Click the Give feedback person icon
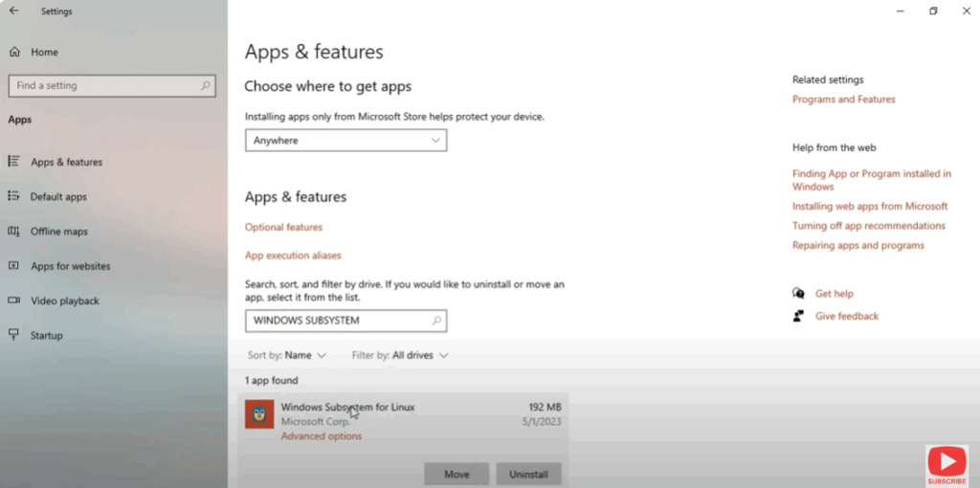The height and width of the screenshot is (488, 980). [x=799, y=316]
